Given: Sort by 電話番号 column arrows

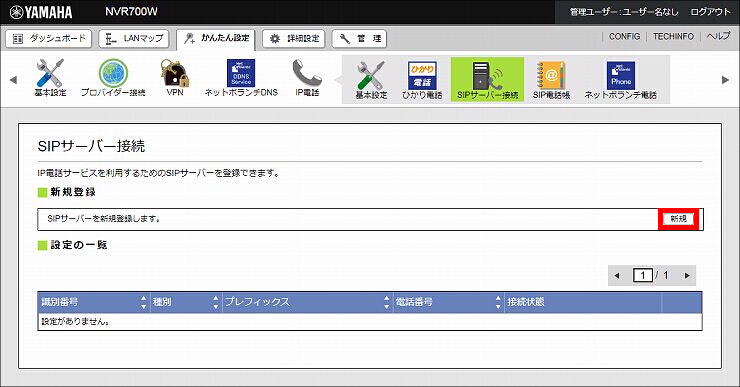Looking at the screenshot, I should point(498,302).
